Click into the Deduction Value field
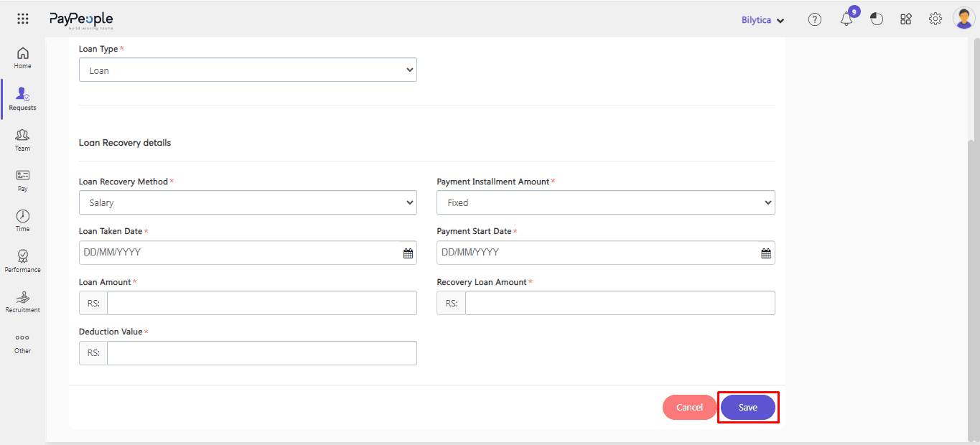 tap(261, 353)
